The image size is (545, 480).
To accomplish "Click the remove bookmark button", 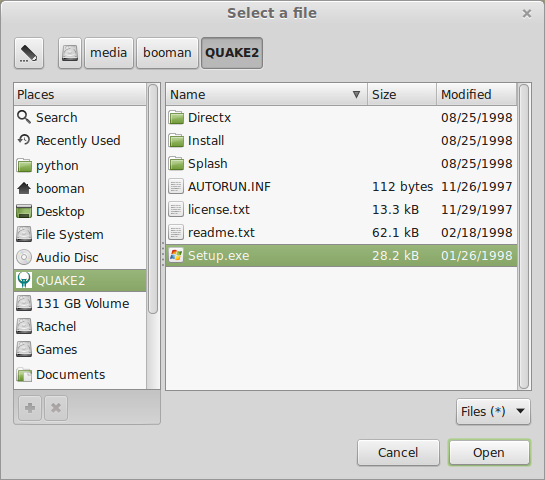I will pos(56,408).
